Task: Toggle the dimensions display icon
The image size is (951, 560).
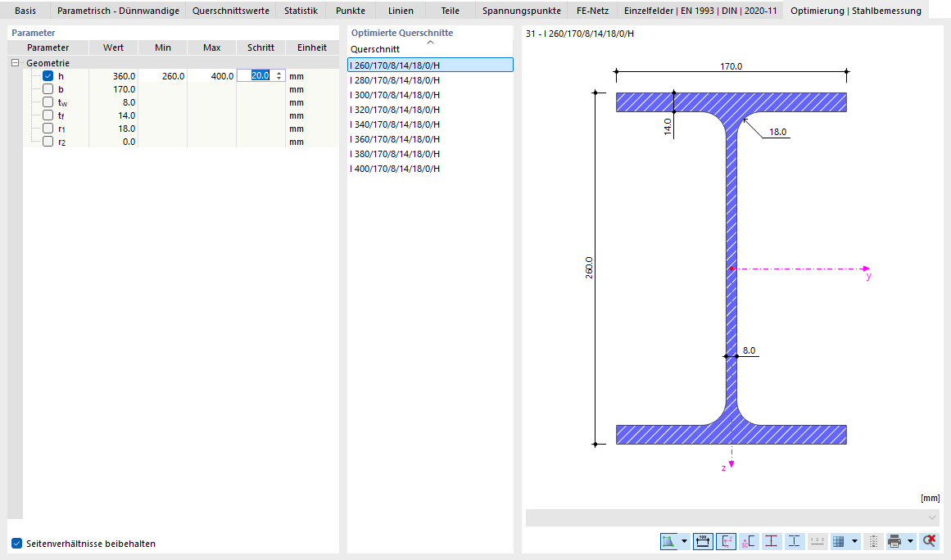Action: pyautogui.click(x=703, y=541)
